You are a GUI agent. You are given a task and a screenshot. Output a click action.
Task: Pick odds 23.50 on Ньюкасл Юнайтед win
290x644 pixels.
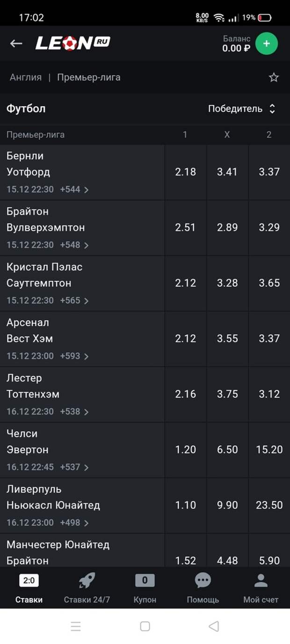(269, 505)
